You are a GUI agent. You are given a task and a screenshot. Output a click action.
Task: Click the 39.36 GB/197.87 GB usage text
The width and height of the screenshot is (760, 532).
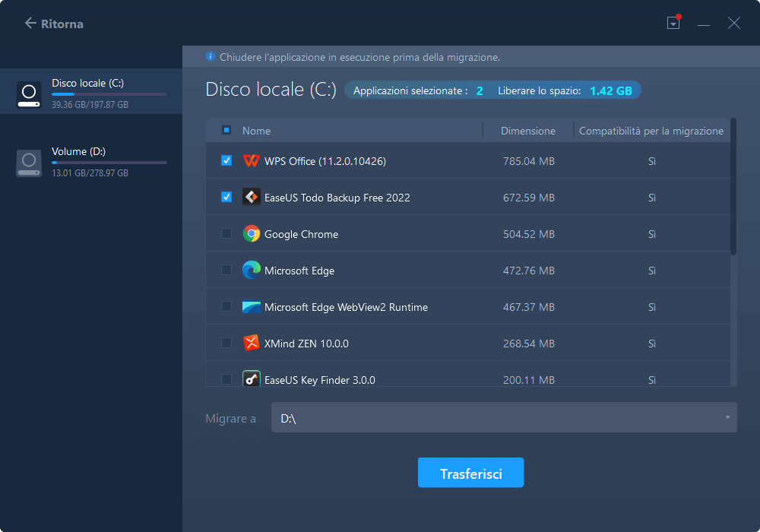[x=90, y=105]
